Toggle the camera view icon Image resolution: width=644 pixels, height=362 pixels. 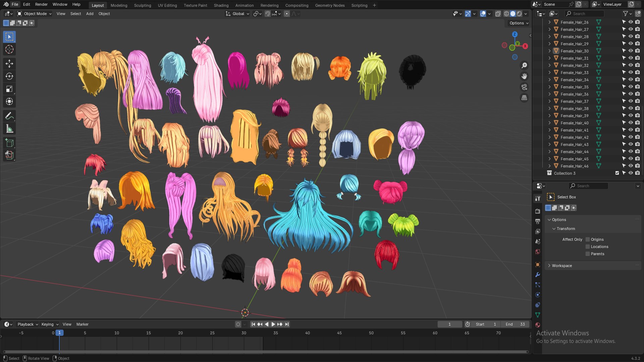tap(524, 87)
